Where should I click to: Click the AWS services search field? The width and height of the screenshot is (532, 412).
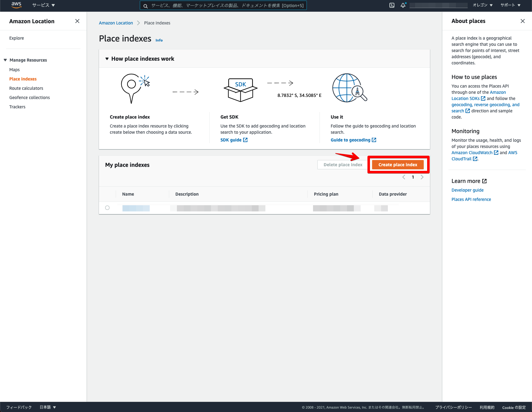pyautogui.click(x=223, y=6)
